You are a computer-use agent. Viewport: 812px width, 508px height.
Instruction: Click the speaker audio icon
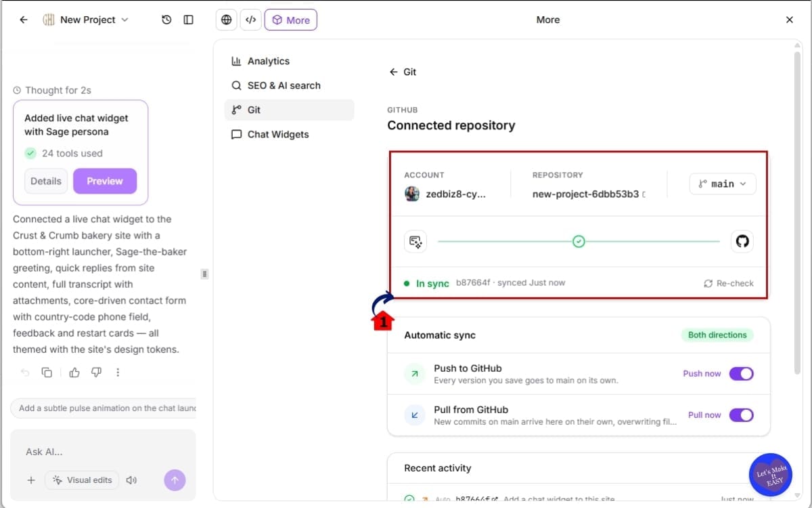point(131,480)
